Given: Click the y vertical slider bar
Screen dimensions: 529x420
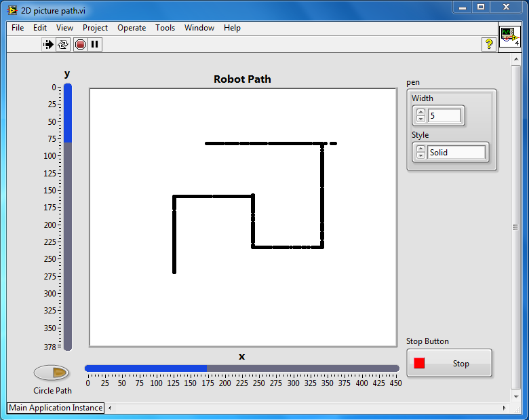Looking at the screenshot, I should [x=67, y=217].
